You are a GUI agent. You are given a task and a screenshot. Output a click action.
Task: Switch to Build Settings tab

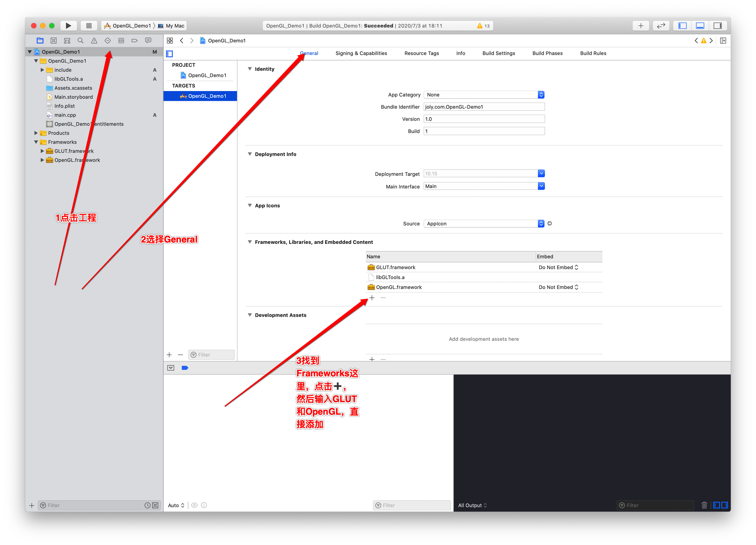click(498, 53)
